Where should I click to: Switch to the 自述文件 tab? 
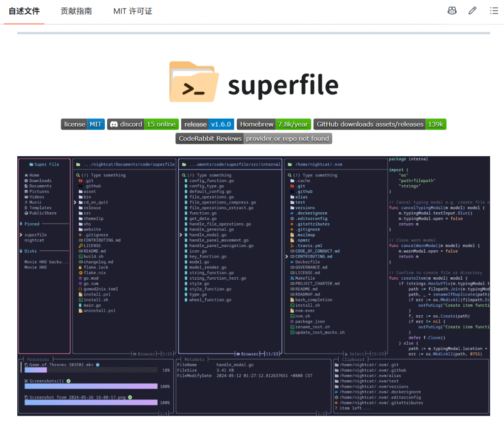pos(24,11)
